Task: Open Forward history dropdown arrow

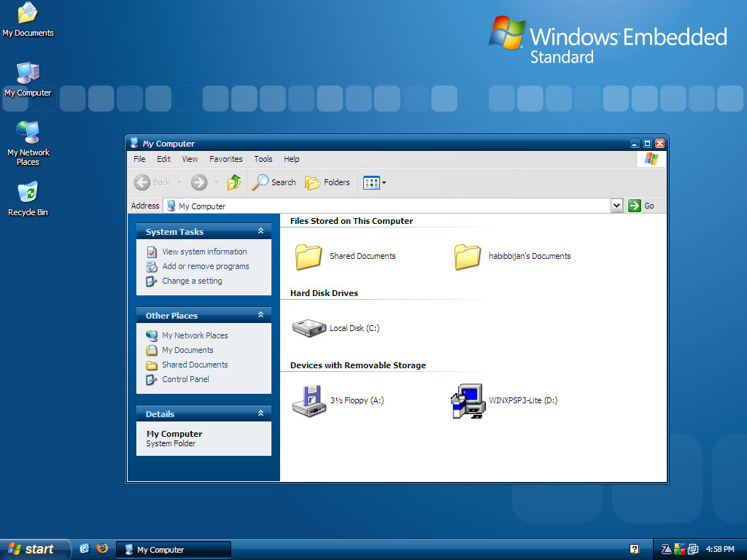Action: point(216,182)
